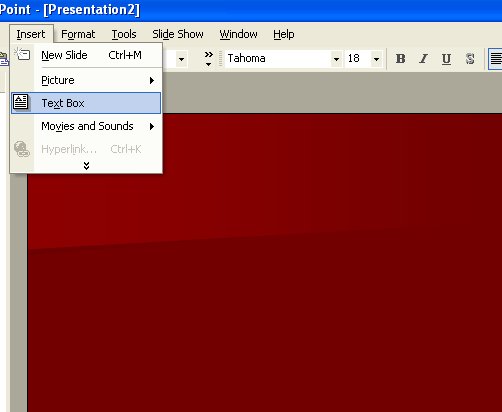Click the Text Box menu icon
The width and height of the screenshot is (502, 412).
click(x=21, y=102)
